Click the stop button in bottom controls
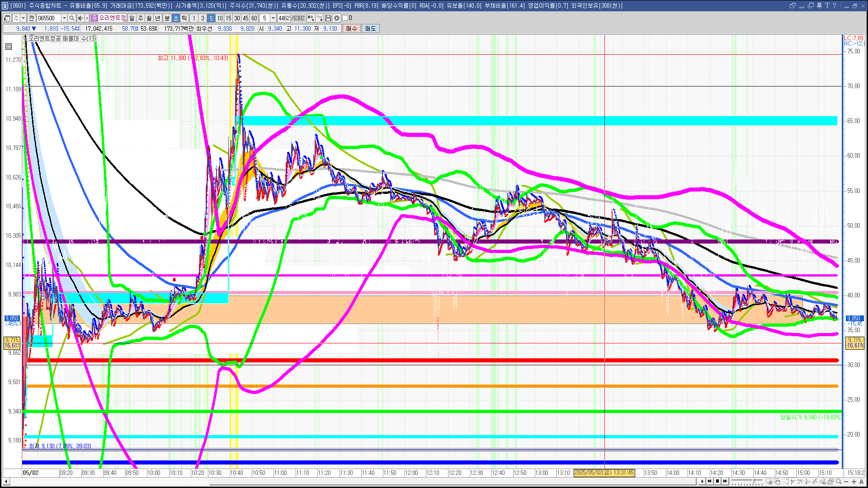This screenshot has width=868, height=488. (x=717, y=481)
